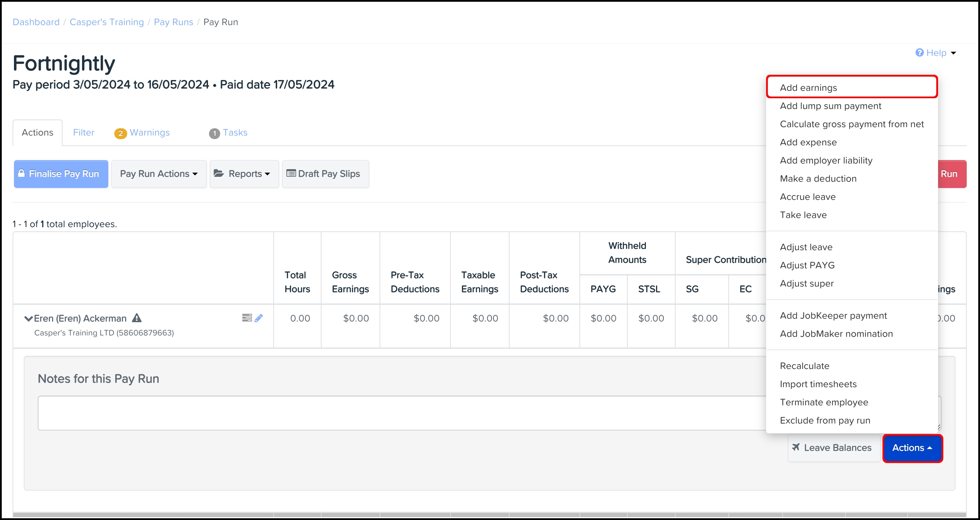Switch to the Filter tab

pyautogui.click(x=84, y=132)
